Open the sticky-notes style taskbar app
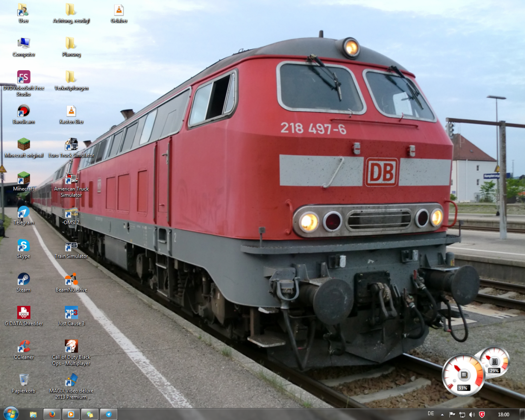 (x=90, y=414)
